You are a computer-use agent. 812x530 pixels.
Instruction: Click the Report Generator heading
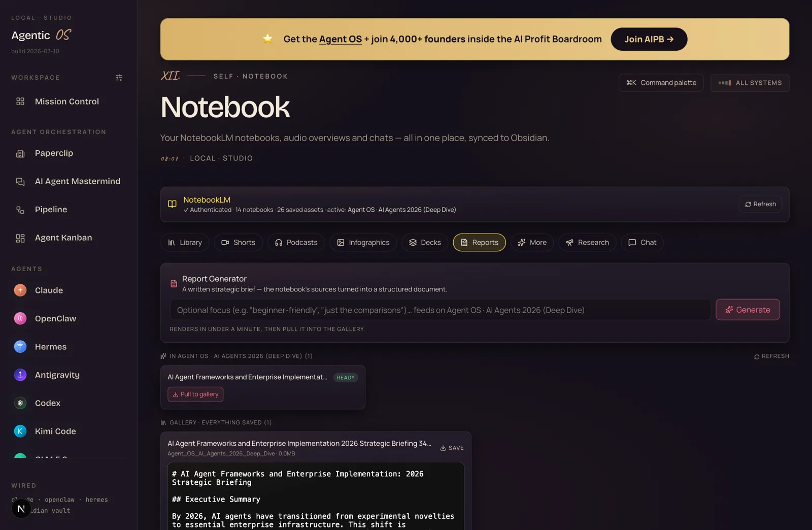214,279
